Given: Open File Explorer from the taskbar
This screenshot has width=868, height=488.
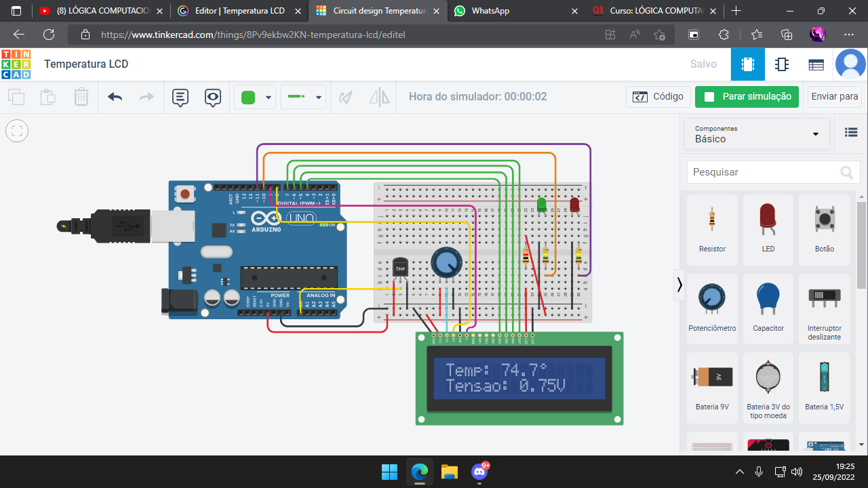Looking at the screenshot, I should (450, 471).
